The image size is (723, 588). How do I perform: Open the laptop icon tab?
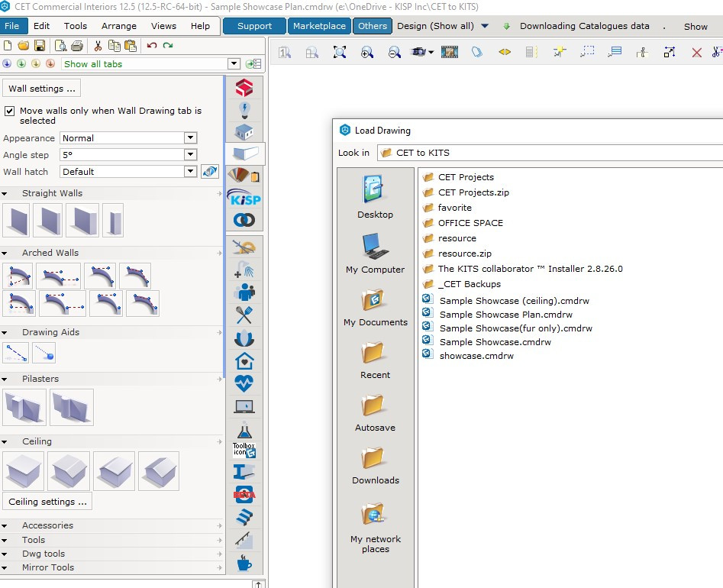point(244,406)
